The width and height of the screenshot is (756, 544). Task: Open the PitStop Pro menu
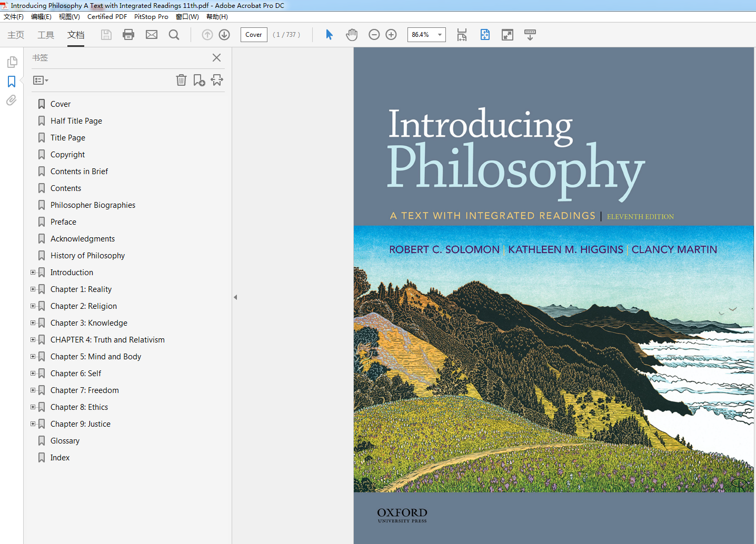[x=151, y=17]
